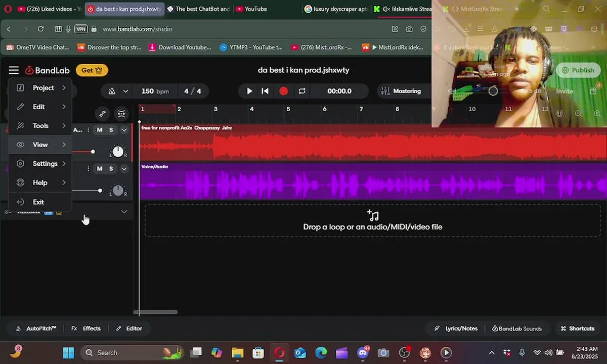607x364 pixels.
Task: Click the Windows Start button
Action: coord(68,352)
